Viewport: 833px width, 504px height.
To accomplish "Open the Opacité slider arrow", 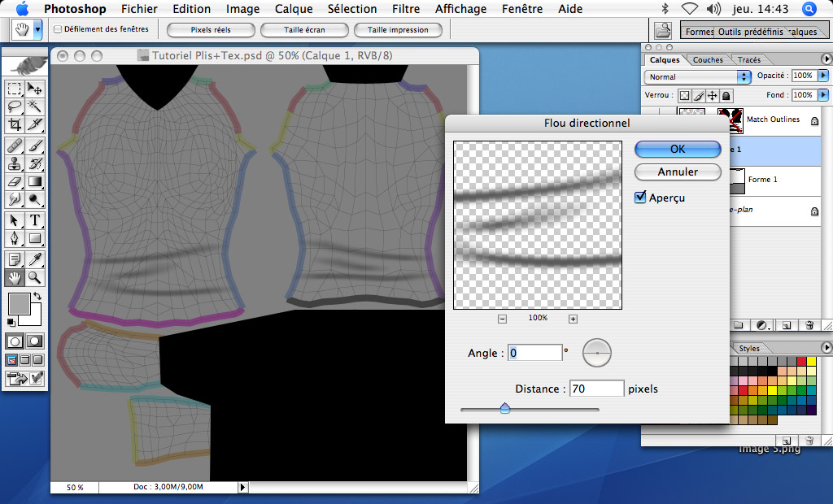I will coord(823,76).
